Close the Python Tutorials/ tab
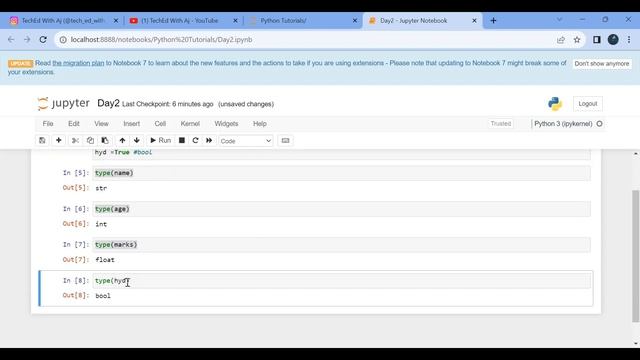The image size is (640, 360). click(x=355, y=20)
